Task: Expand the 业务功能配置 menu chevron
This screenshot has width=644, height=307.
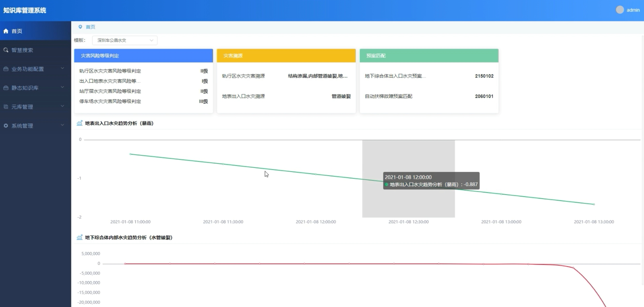Action: [x=62, y=68]
